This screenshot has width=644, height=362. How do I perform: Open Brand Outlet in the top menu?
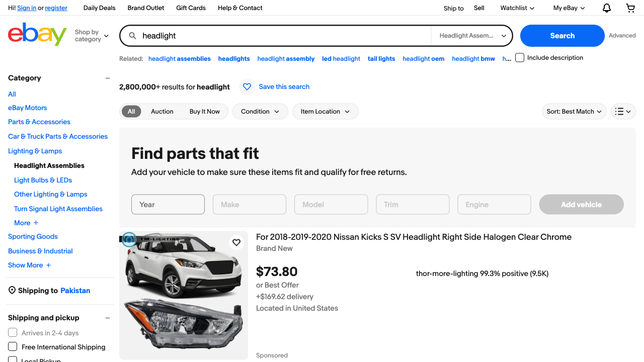[146, 8]
